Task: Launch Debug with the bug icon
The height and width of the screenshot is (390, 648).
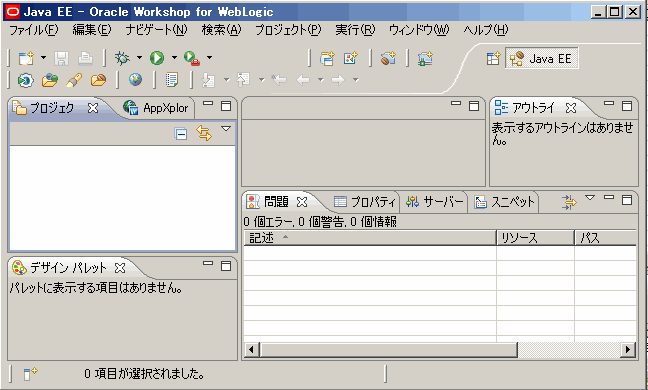Action: pyautogui.click(x=122, y=58)
